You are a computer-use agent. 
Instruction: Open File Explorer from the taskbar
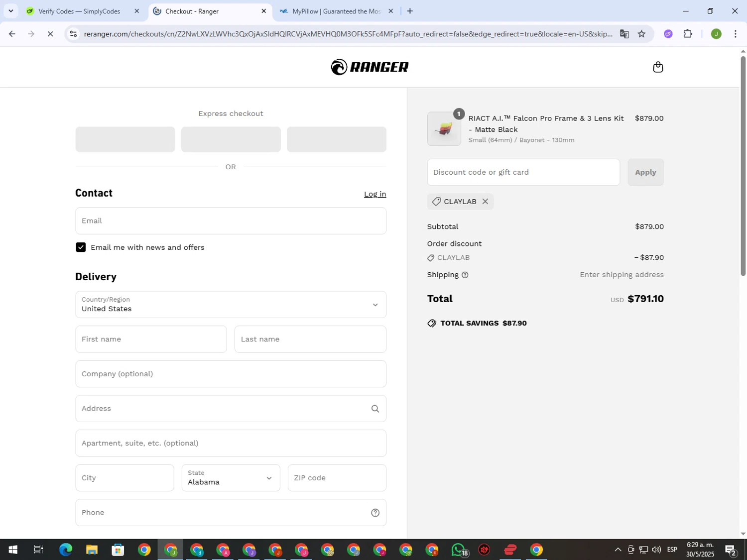pyautogui.click(x=92, y=550)
